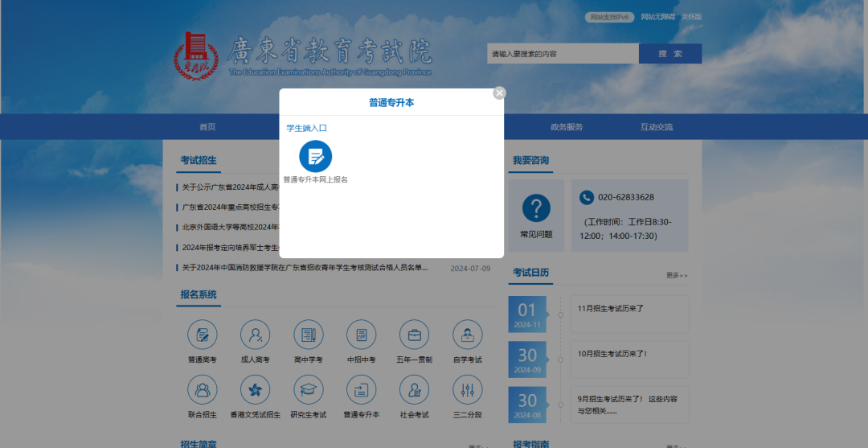Image resolution: width=868 pixels, height=448 pixels.
Task: Open 互动交流 navigation menu item
Action: coord(657,127)
